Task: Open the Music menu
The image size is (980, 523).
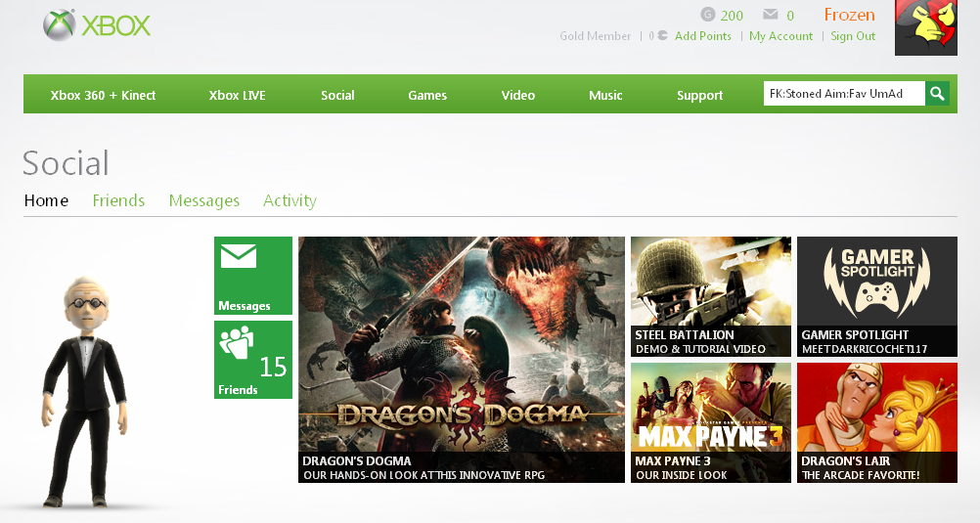Action: [605, 96]
